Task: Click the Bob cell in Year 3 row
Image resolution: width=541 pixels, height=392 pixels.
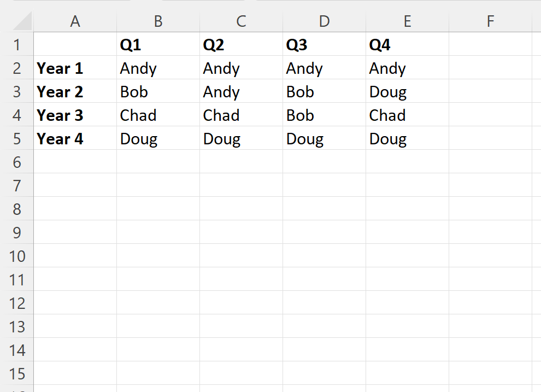Action: [x=324, y=115]
